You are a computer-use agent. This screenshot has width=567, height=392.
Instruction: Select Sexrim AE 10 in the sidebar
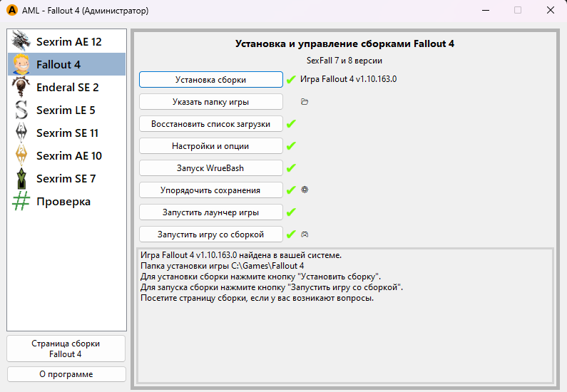[68, 155]
